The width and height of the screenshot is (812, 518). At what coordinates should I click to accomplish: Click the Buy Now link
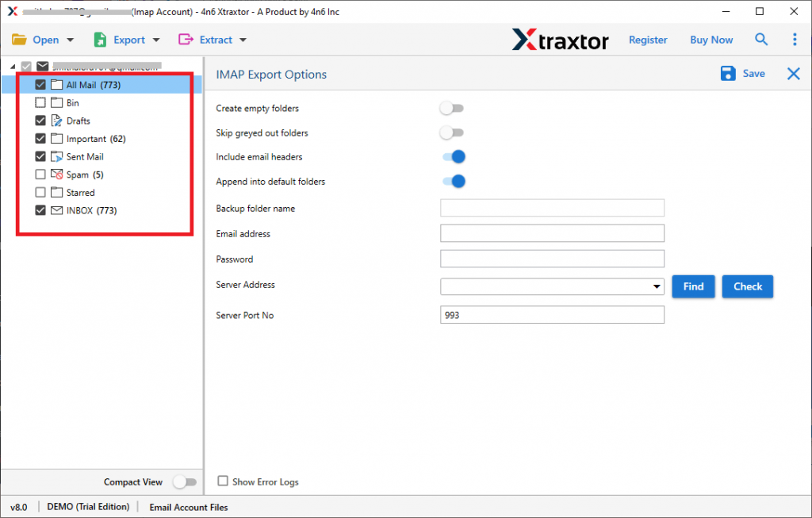point(710,39)
